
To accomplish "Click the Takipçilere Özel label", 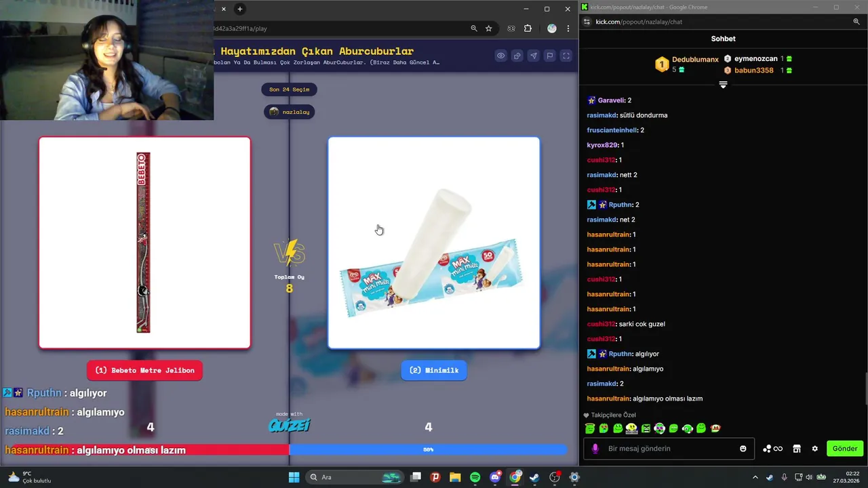I will [614, 415].
